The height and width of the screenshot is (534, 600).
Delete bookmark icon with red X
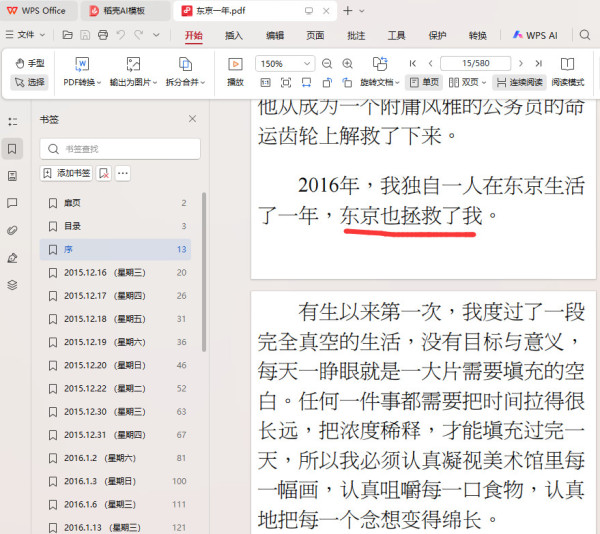click(x=104, y=173)
